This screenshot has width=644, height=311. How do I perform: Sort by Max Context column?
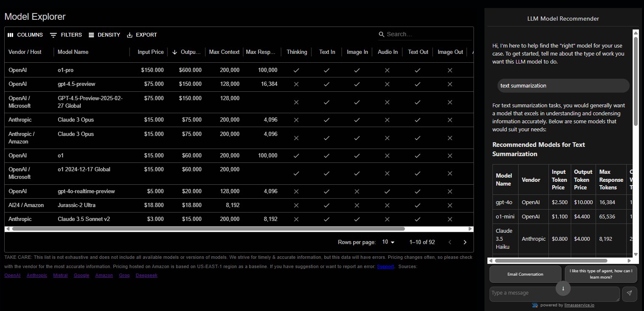pyautogui.click(x=224, y=52)
